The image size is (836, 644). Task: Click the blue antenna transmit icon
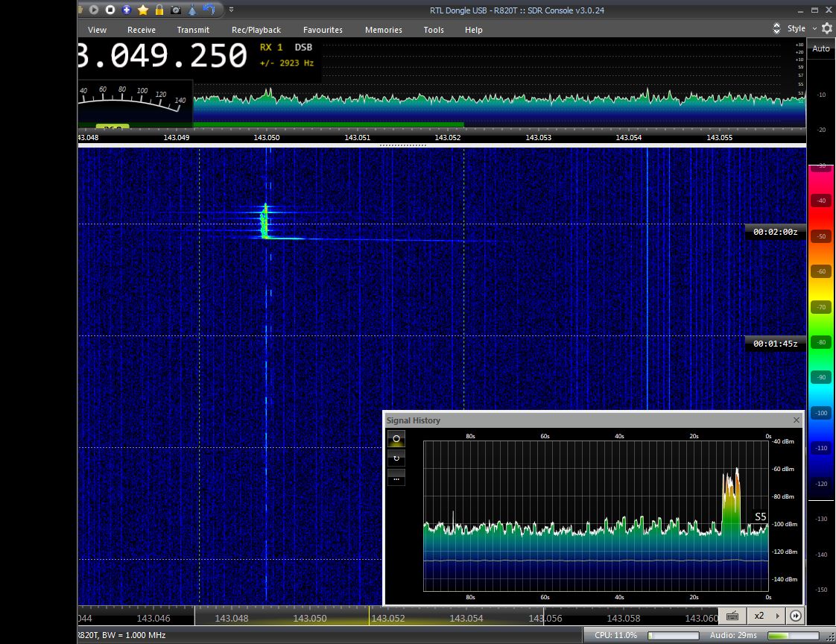point(192,10)
